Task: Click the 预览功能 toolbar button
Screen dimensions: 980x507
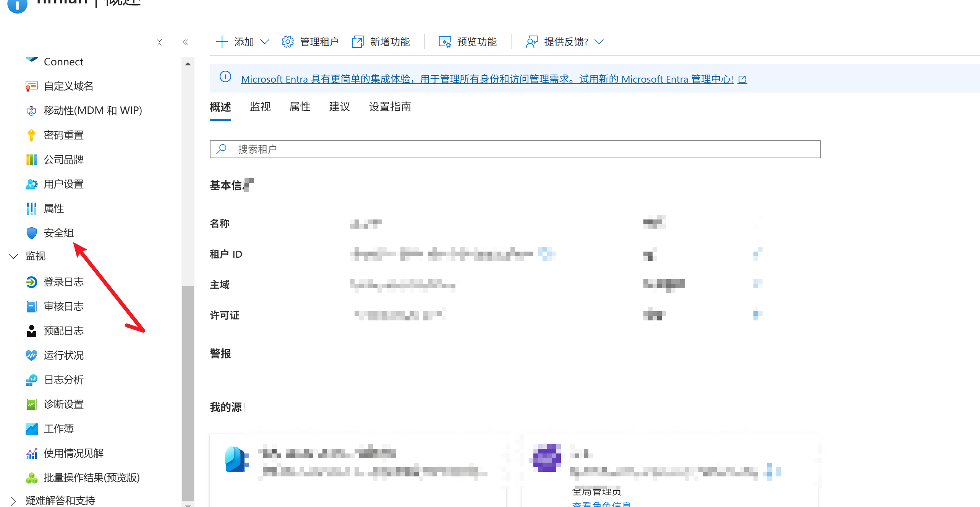Action: (x=468, y=42)
